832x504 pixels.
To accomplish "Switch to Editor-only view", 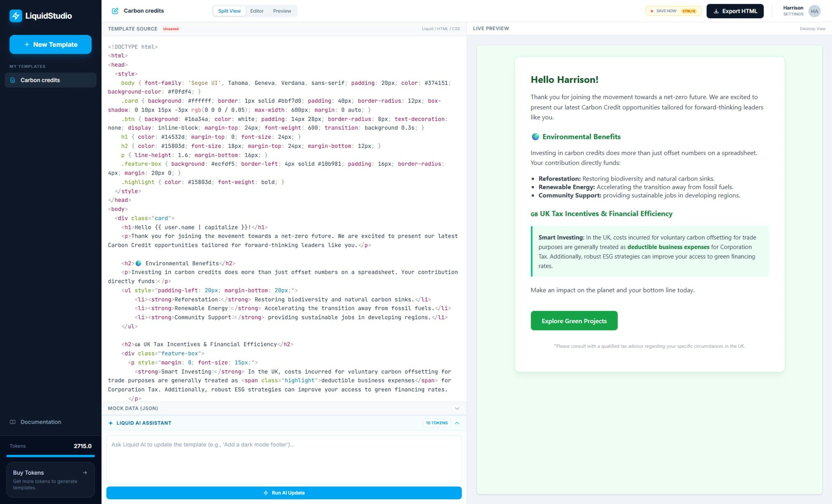I will point(257,11).
